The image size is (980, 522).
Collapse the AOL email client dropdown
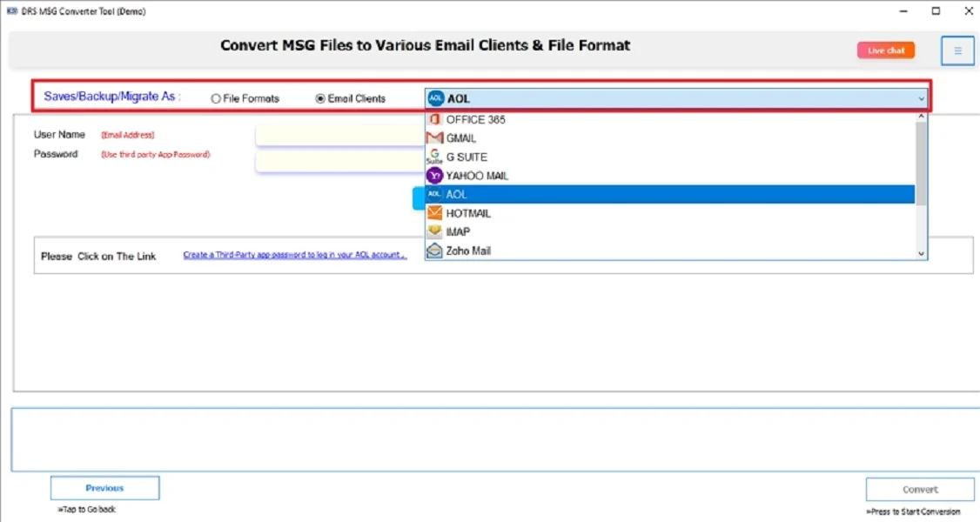(x=921, y=99)
